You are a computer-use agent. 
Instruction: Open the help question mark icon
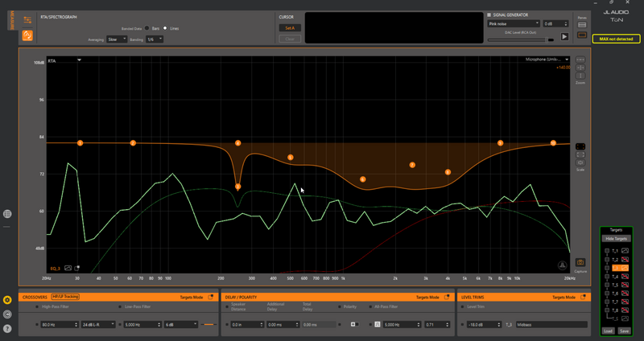tap(7, 329)
